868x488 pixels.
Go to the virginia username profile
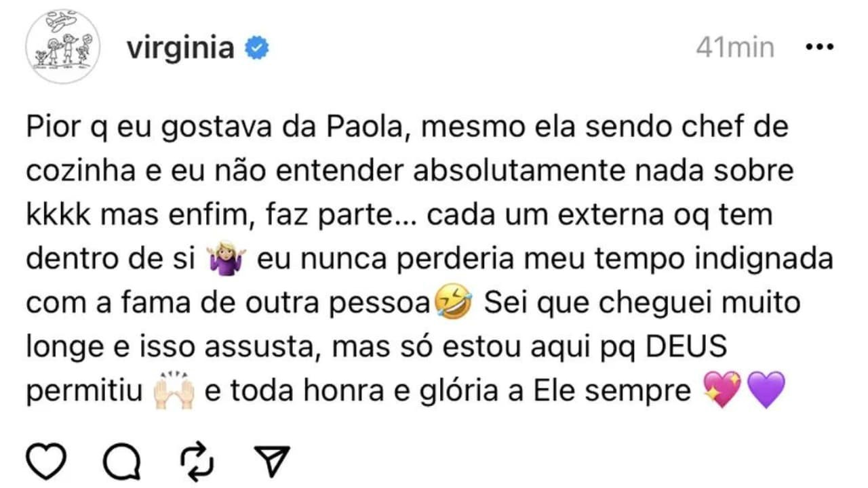point(180,49)
